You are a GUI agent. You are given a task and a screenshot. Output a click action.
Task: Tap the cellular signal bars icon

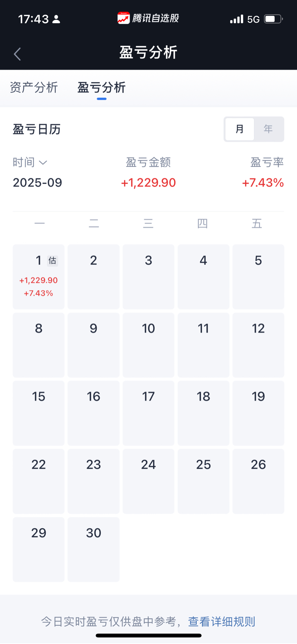coord(237,19)
